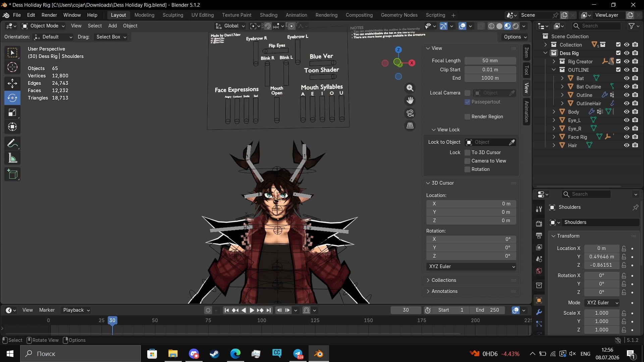This screenshot has height=362, width=644.
Task: Open the Marker menu in the timeline
Action: 47,310
